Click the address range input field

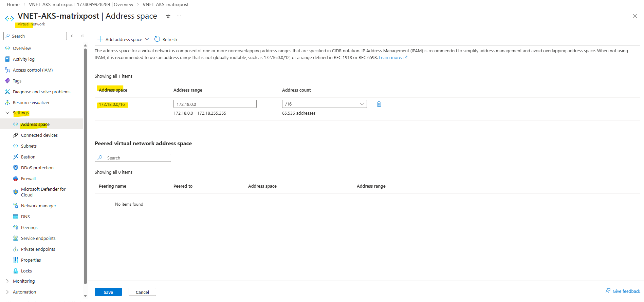(215, 104)
